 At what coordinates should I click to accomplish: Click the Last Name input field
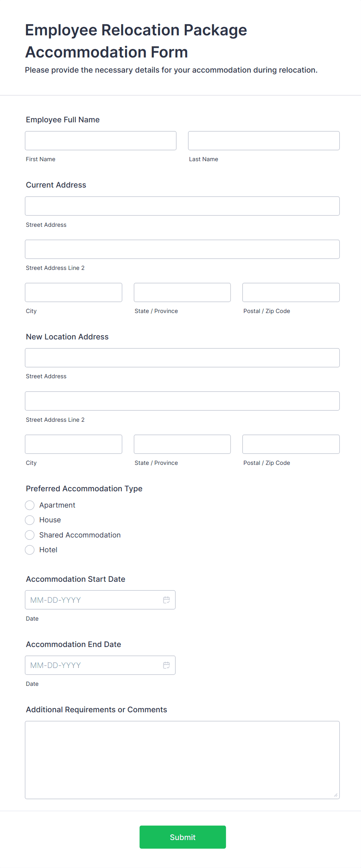click(264, 141)
